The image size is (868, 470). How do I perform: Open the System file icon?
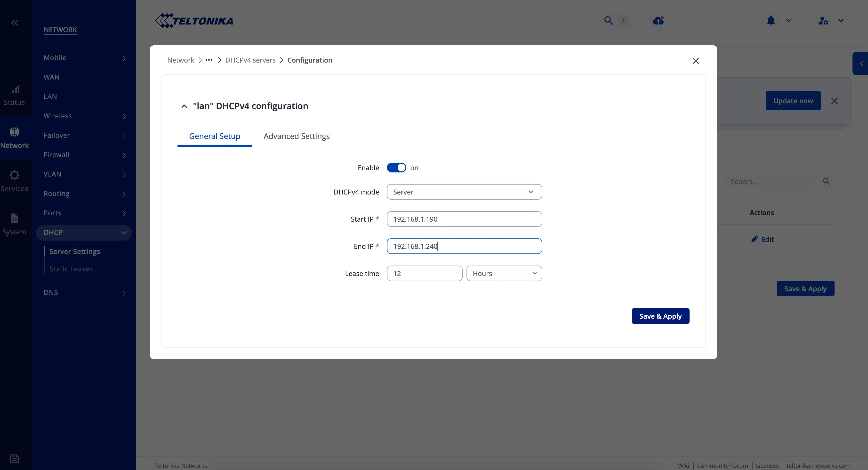[x=15, y=219]
